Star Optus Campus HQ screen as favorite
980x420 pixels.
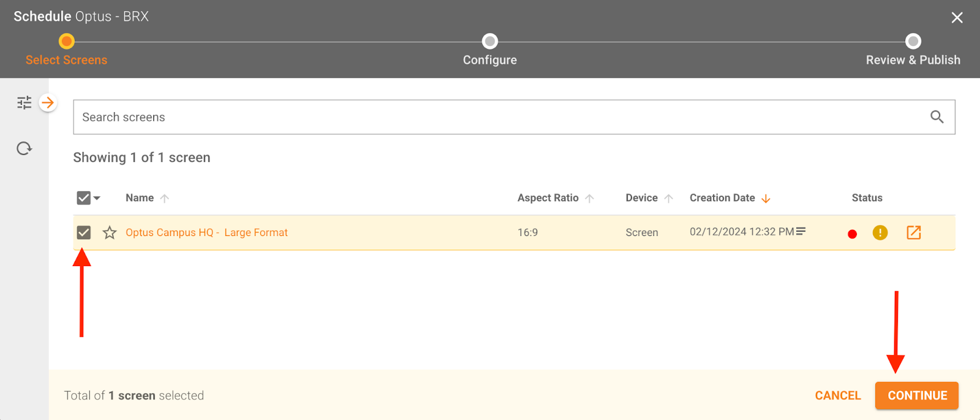click(x=110, y=232)
